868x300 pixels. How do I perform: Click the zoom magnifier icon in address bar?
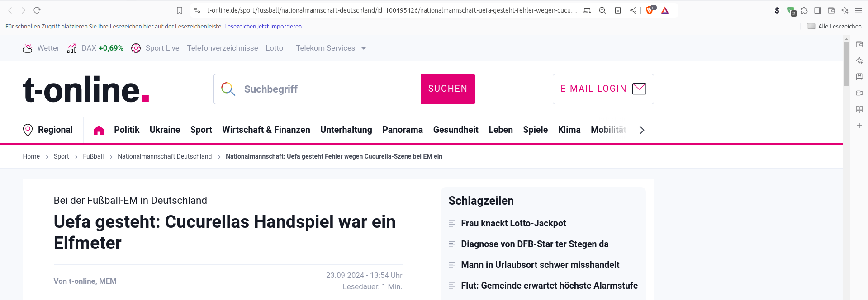tap(602, 10)
